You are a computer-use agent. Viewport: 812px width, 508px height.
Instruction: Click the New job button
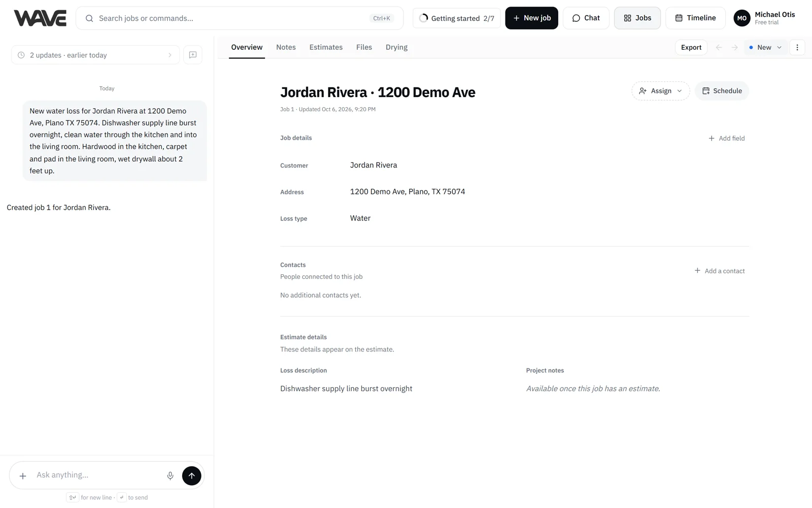pyautogui.click(x=531, y=18)
